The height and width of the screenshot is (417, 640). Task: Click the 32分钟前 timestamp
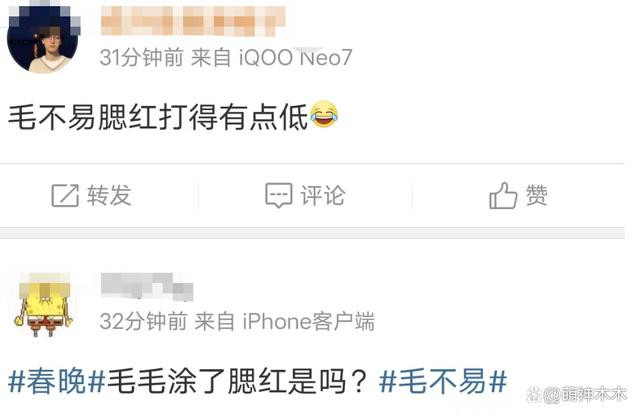(x=143, y=322)
